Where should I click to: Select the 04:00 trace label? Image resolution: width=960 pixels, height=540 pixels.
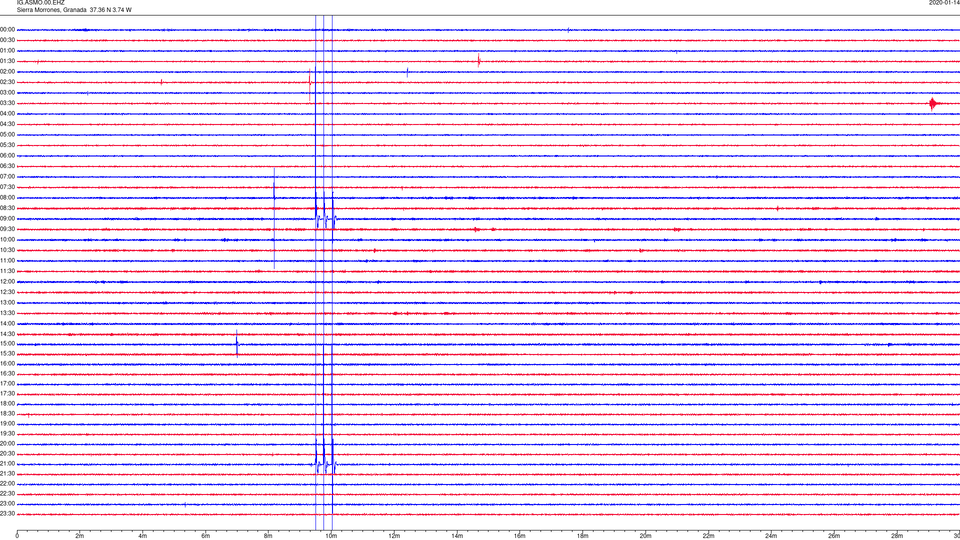(x=8, y=113)
